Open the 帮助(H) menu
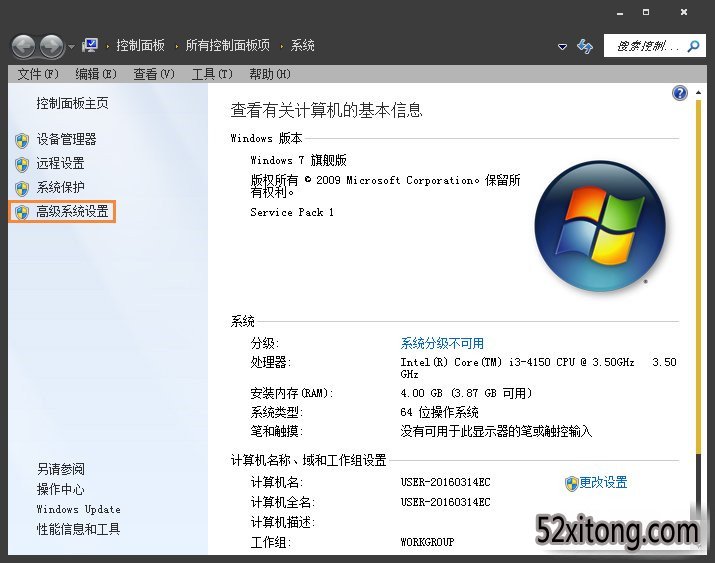This screenshot has width=715, height=563. 269,74
